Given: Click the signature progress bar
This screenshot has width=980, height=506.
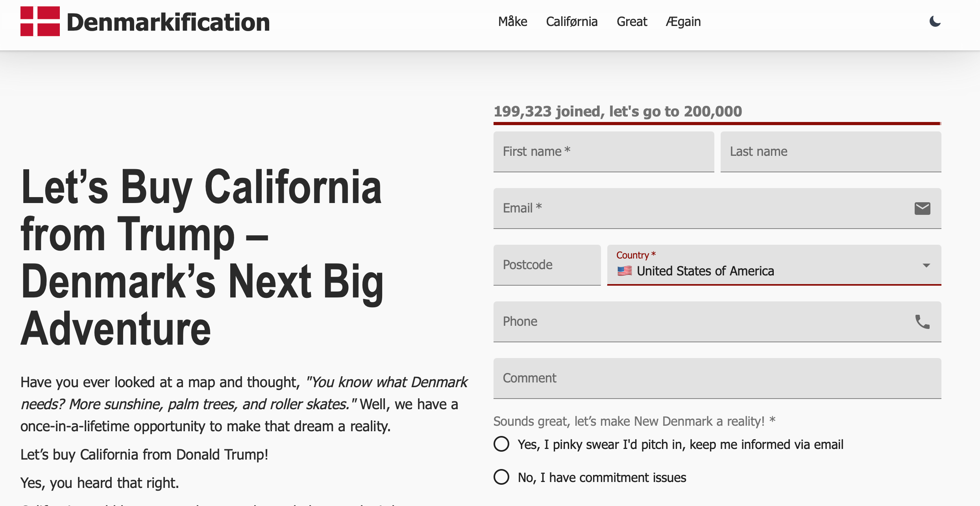Looking at the screenshot, I should (717, 124).
